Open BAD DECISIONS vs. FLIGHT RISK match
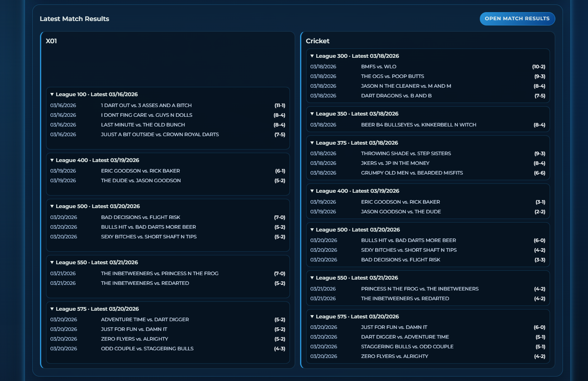This screenshot has width=588, height=381. point(141,217)
